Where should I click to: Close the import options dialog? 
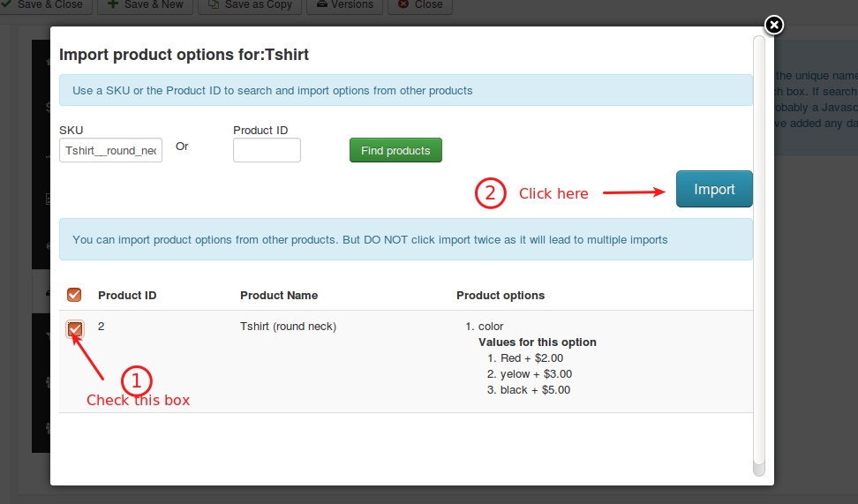click(773, 25)
